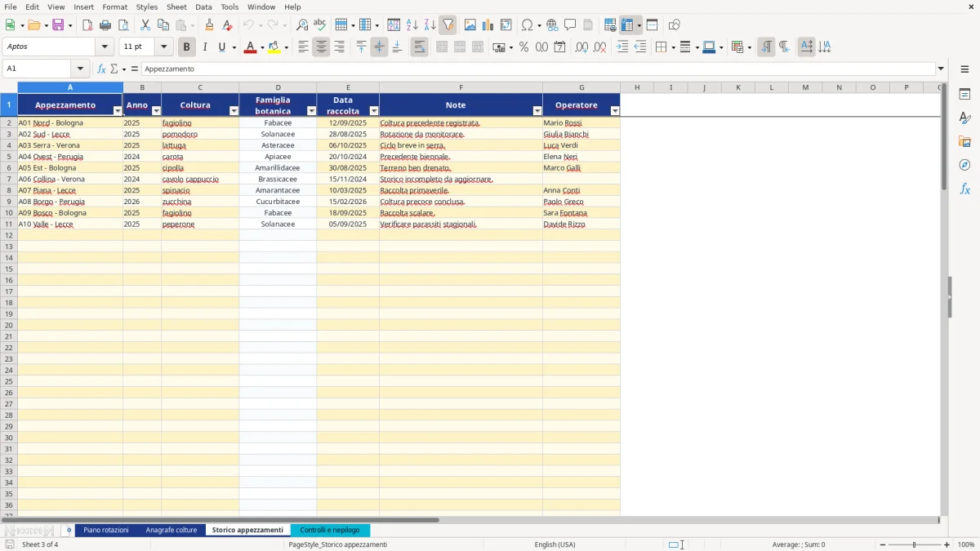Toggle Bold formatting
This screenshot has height=551, width=980.
coord(187,47)
